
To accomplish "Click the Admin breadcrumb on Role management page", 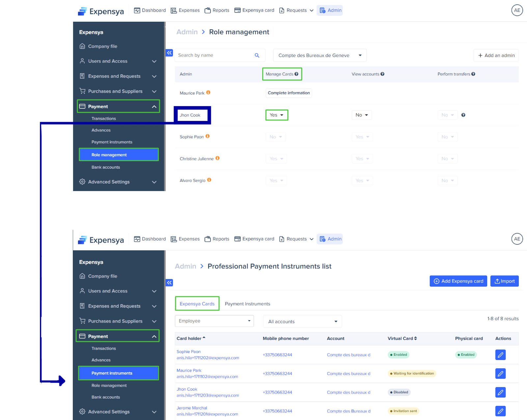I will click(187, 32).
